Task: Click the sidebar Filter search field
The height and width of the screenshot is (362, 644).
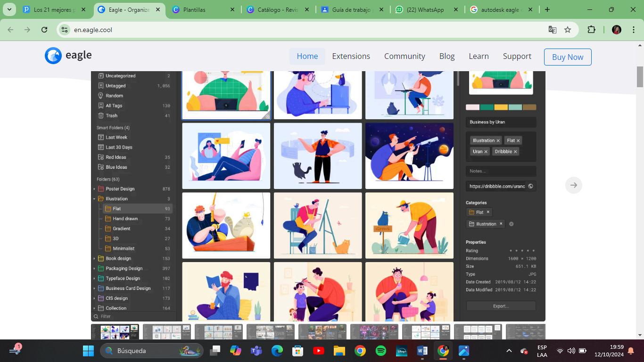Action: [134, 317]
